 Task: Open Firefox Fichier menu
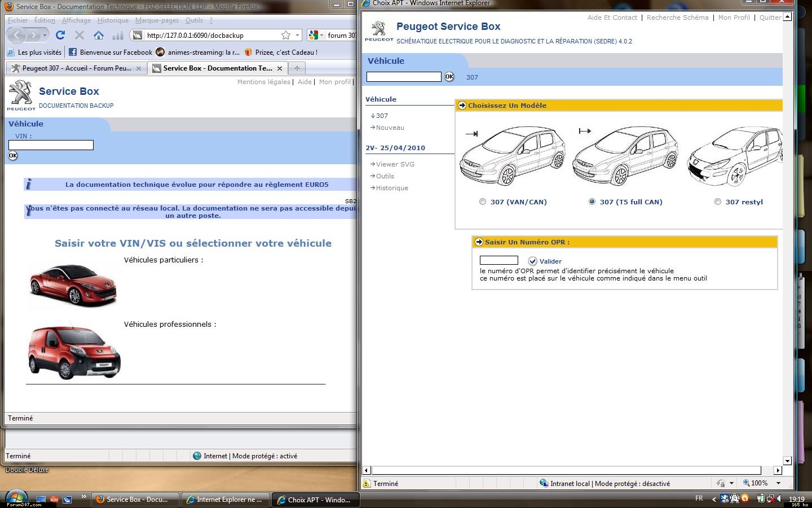point(17,20)
